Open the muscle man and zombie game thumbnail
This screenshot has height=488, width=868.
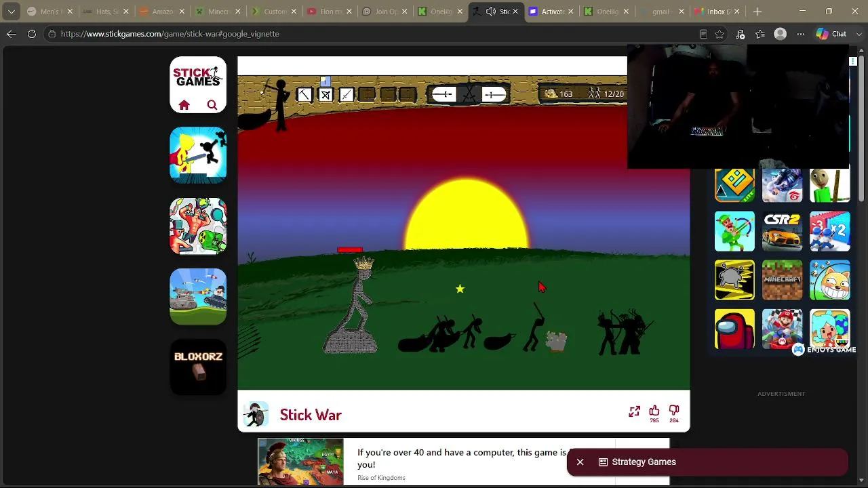(198, 226)
